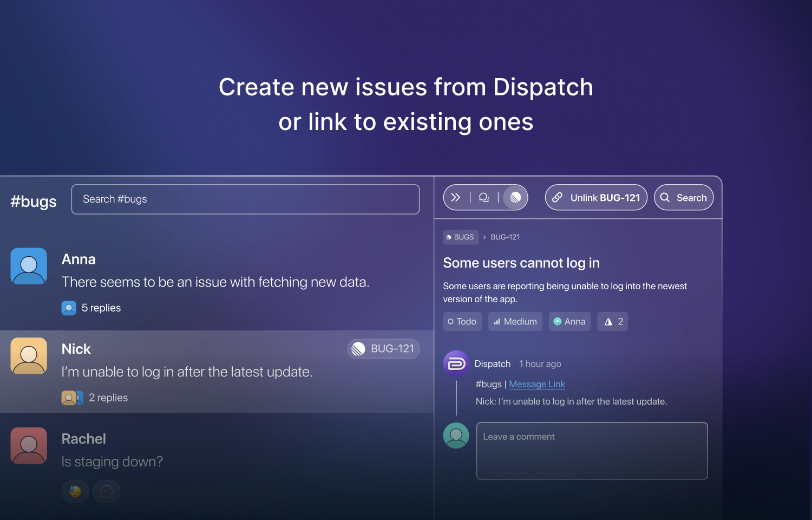Click the name Anna above her message
Viewport: 812px width, 520px height.
tap(78, 259)
